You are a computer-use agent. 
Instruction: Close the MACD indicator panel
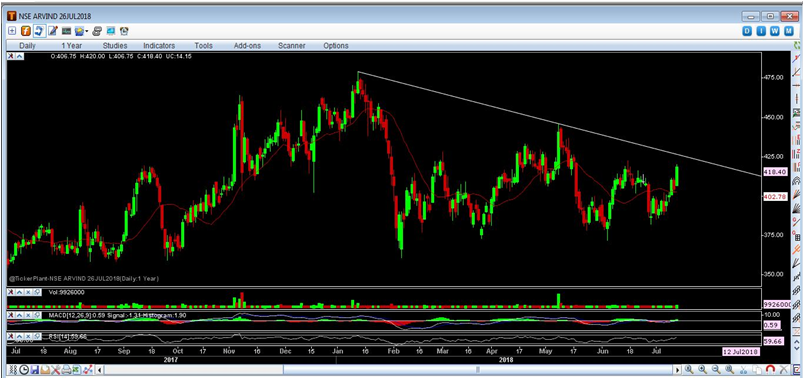tap(28, 314)
